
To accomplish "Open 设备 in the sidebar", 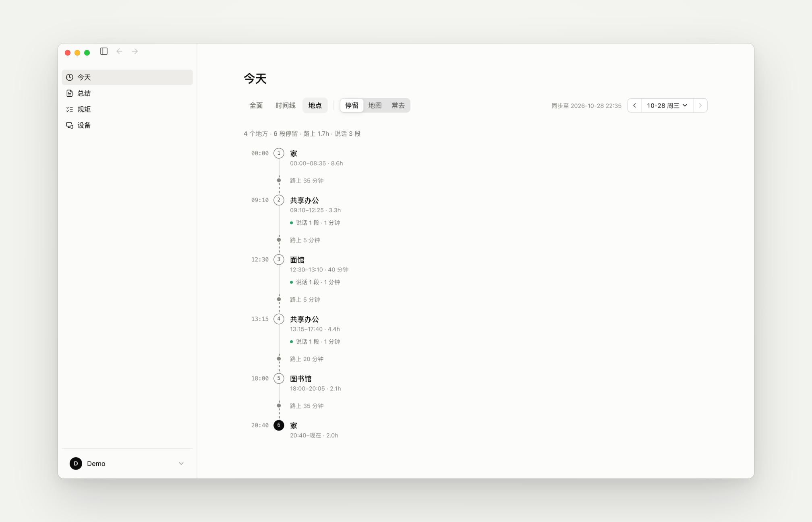I will click(x=127, y=125).
